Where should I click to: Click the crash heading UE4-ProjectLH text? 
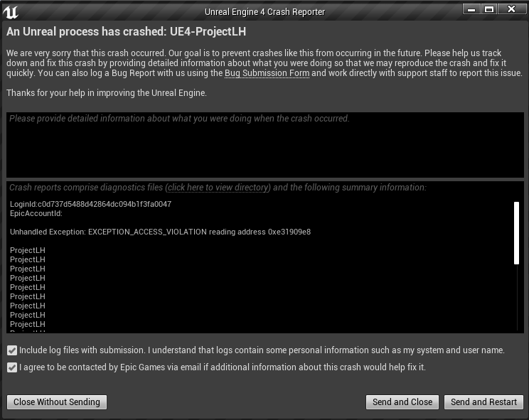[x=208, y=32]
